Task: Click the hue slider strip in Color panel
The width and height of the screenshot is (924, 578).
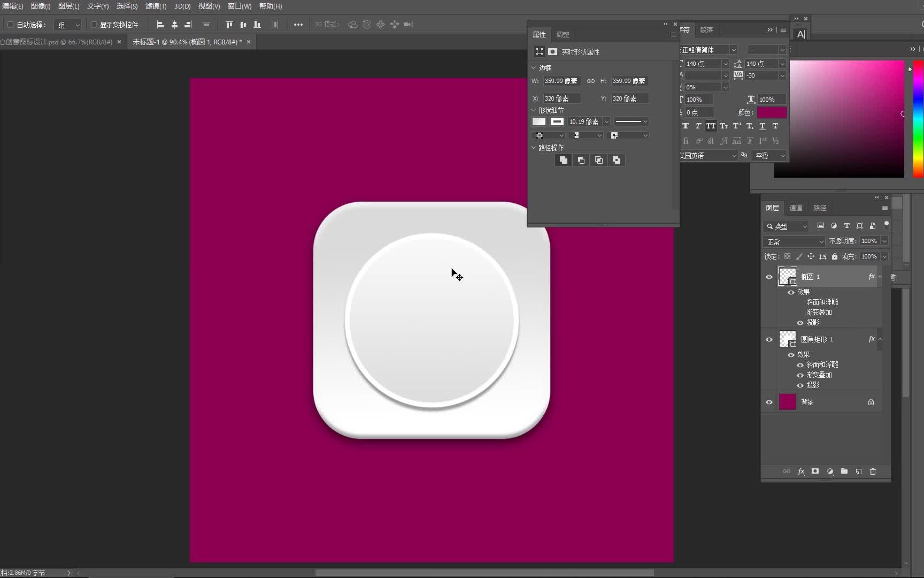Action: tap(918, 119)
